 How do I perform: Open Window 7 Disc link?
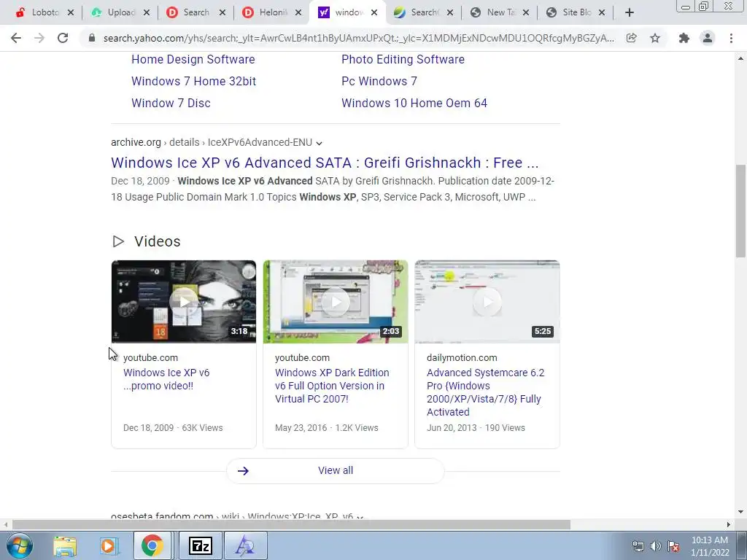pyautogui.click(x=171, y=103)
